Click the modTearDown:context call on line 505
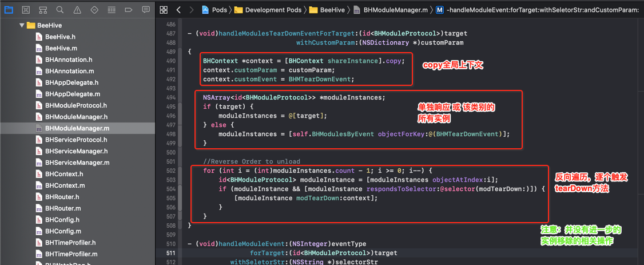The width and height of the screenshot is (644, 265). tap(336, 198)
